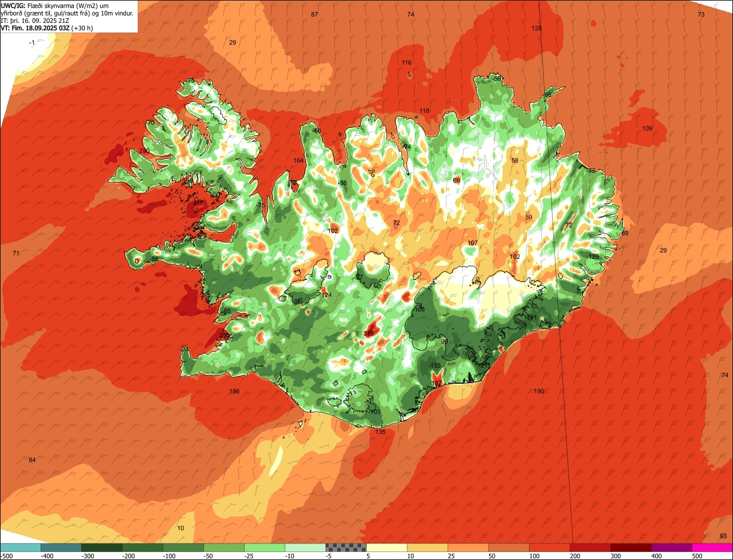Click the '109' value off the east coast
Image resolution: width=733 pixels, height=560 pixels.
[x=647, y=128]
